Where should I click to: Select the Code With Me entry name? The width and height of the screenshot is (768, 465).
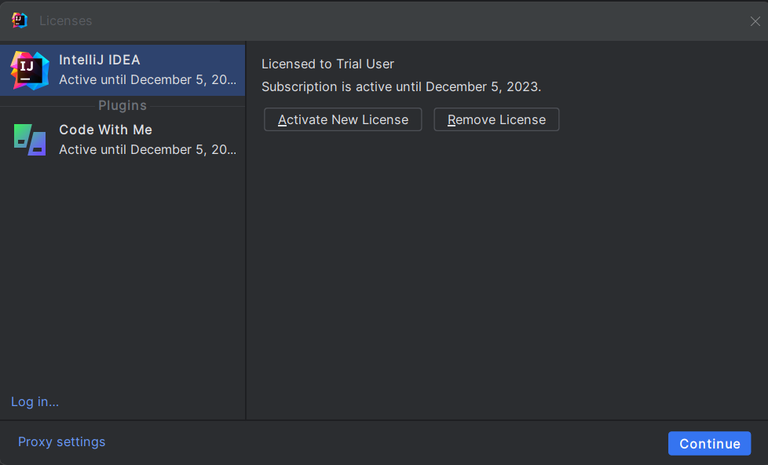105,130
